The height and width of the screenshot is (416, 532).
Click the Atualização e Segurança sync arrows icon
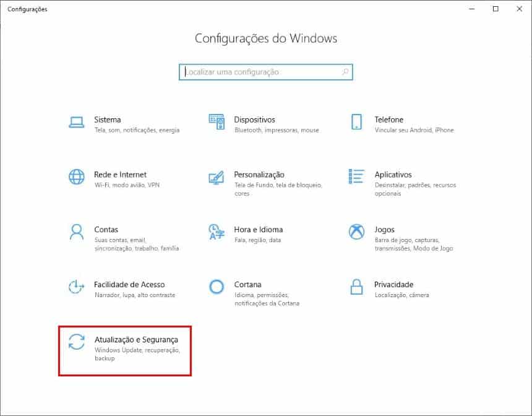(76, 342)
